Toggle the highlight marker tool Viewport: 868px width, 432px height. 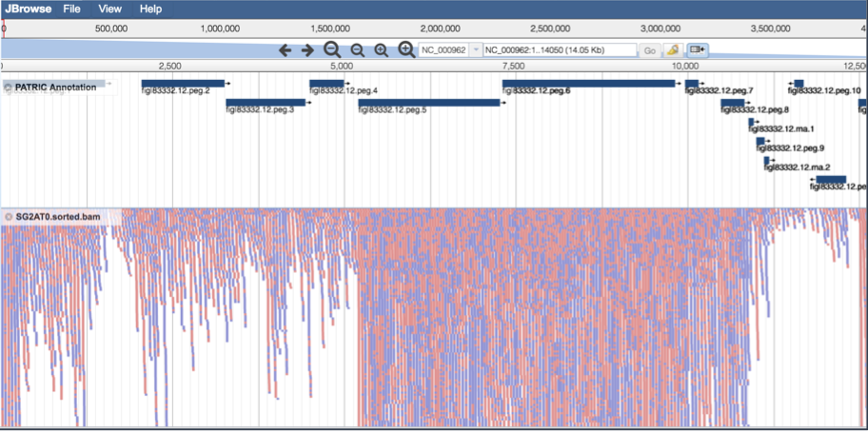[674, 50]
